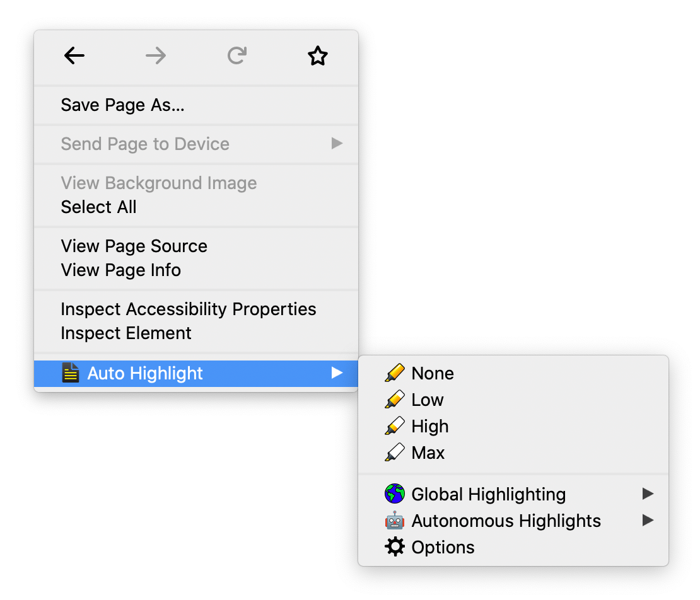Click the reload page icon
This screenshot has width=700, height=600.
point(236,55)
